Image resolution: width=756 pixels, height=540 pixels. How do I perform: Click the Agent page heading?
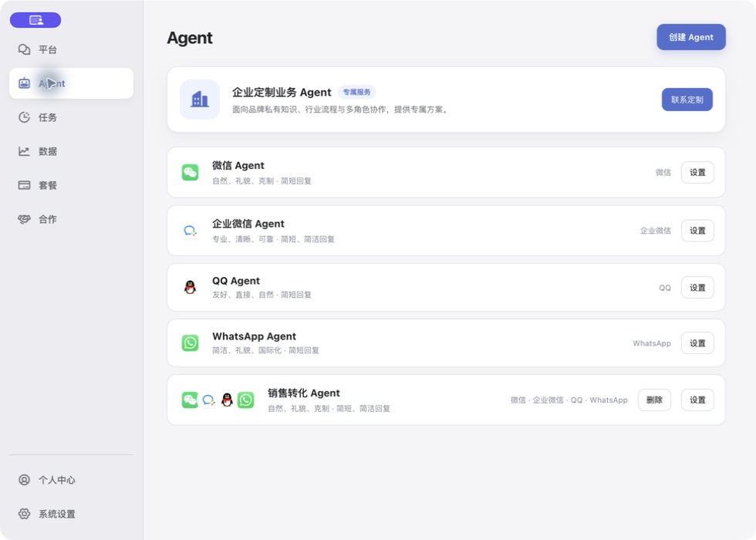(x=190, y=38)
